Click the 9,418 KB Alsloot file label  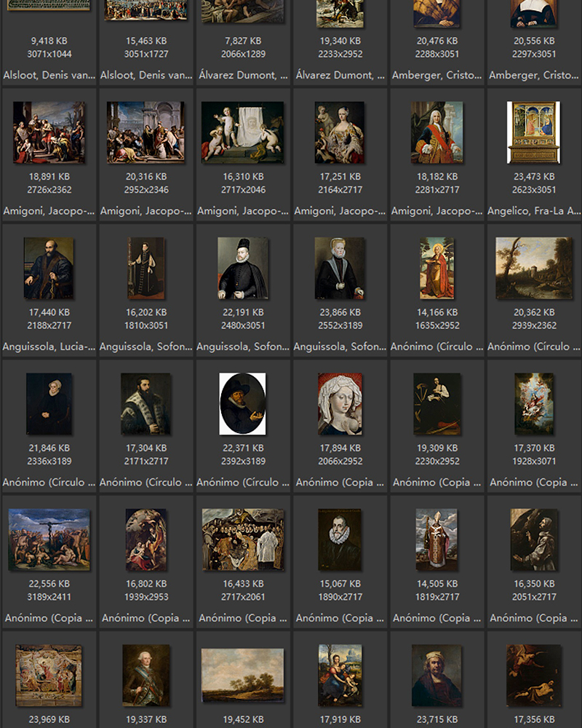(48, 75)
